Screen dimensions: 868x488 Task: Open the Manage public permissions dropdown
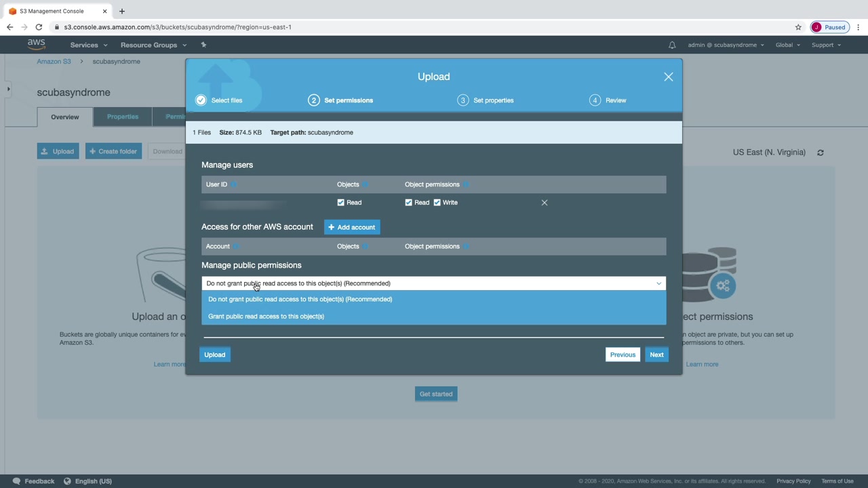[434, 283]
